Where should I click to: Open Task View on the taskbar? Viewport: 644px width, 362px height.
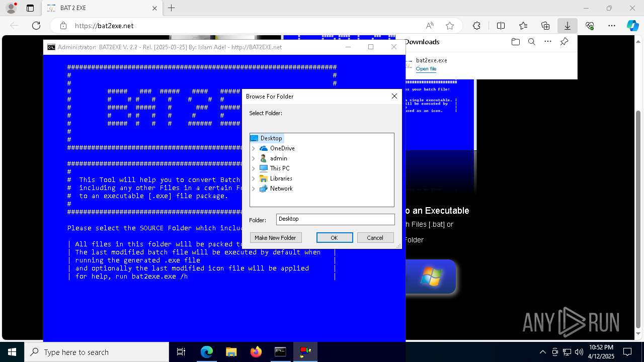tap(181, 352)
